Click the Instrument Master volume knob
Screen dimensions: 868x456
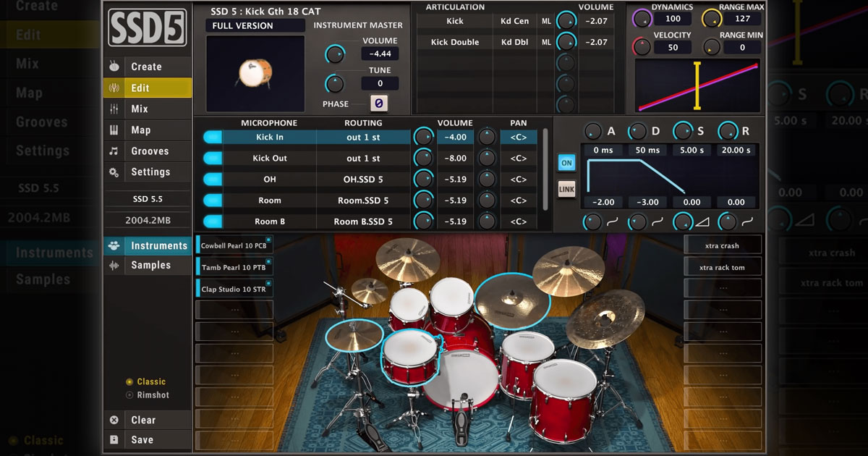[335, 54]
